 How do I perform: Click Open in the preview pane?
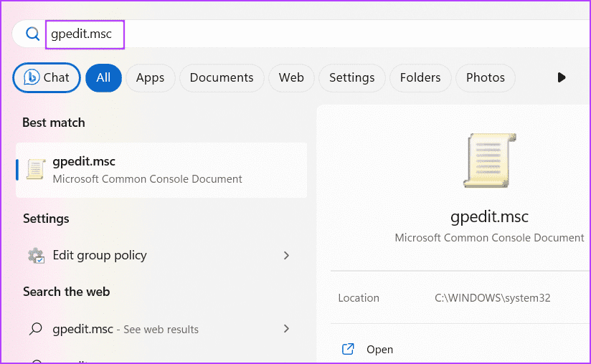pos(379,350)
